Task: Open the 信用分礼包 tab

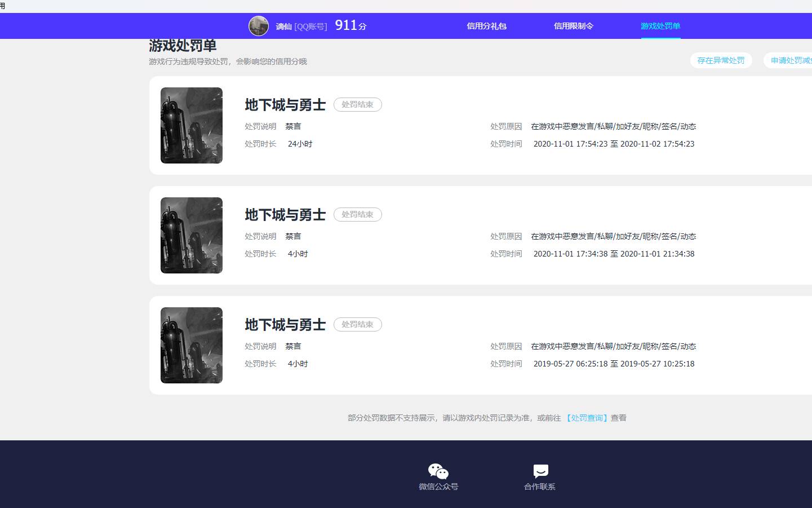Action: tap(487, 26)
